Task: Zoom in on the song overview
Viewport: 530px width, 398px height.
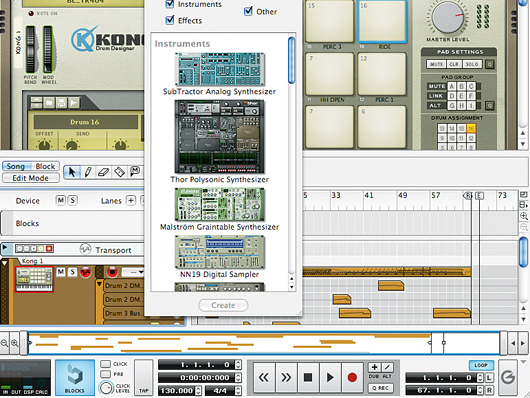Action: coord(15,343)
